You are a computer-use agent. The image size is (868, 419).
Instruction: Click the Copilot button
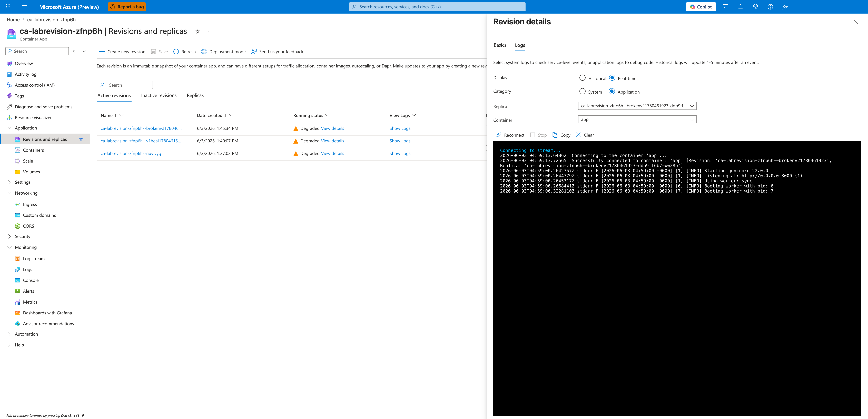[701, 7]
